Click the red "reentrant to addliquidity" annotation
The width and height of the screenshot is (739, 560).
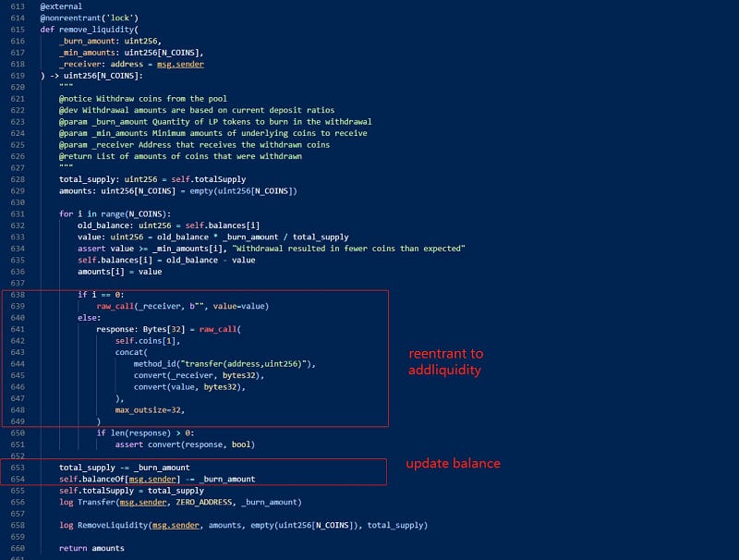click(445, 361)
